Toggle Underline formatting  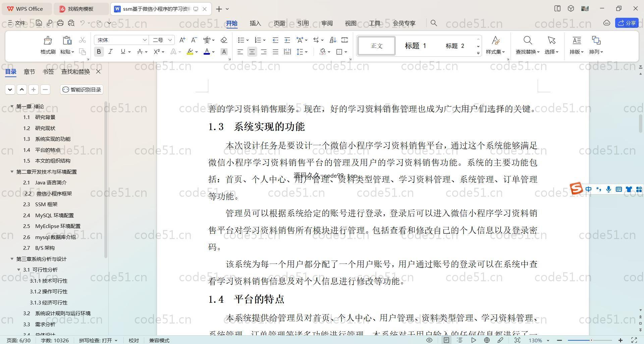point(123,52)
